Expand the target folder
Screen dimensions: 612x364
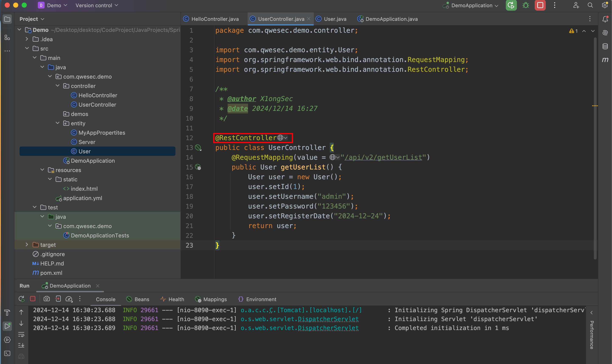(x=27, y=245)
